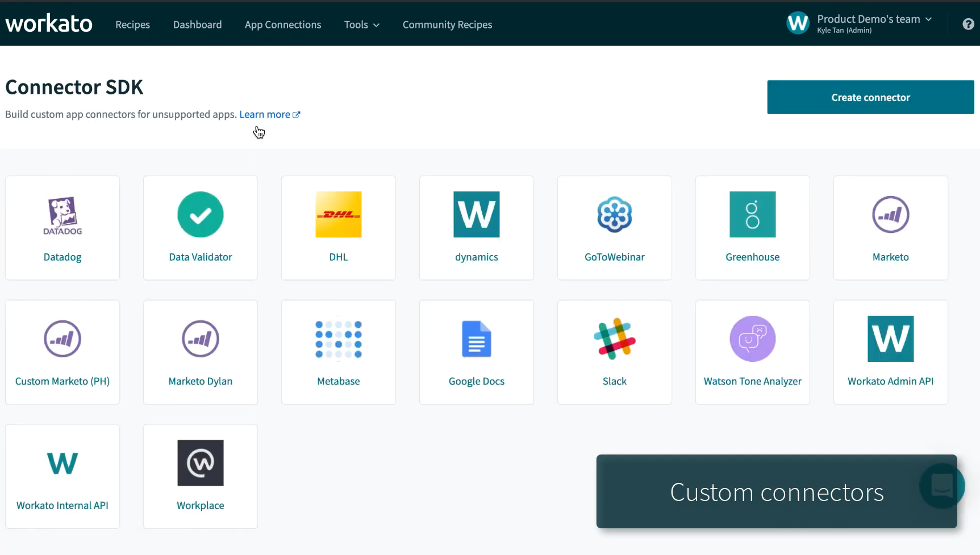Click the Workato Internal API icon
Viewport: 980px width, 555px height.
[x=62, y=463]
